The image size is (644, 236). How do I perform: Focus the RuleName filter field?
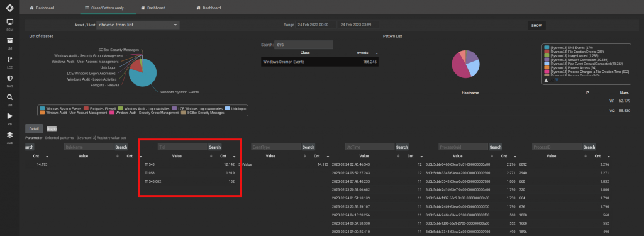coord(89,147)
